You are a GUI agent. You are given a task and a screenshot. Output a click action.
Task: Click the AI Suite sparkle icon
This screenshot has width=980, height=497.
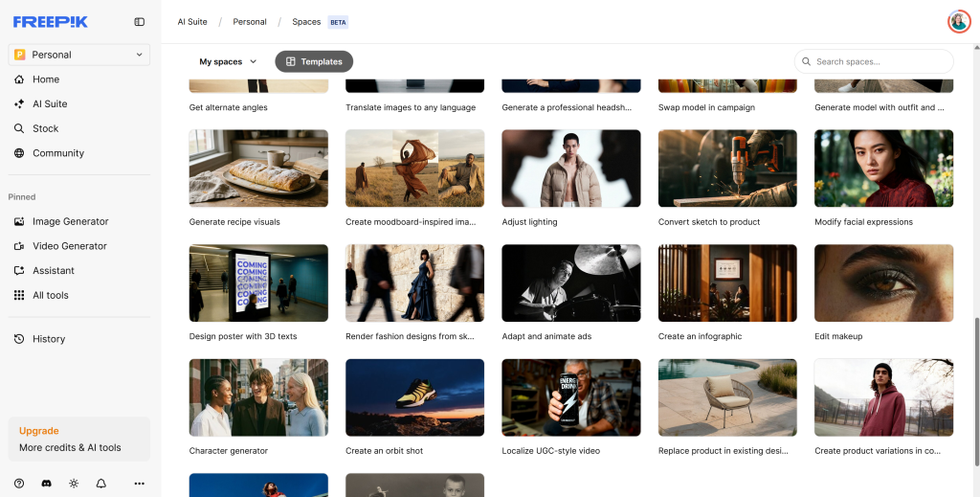[x=19, y=103]
